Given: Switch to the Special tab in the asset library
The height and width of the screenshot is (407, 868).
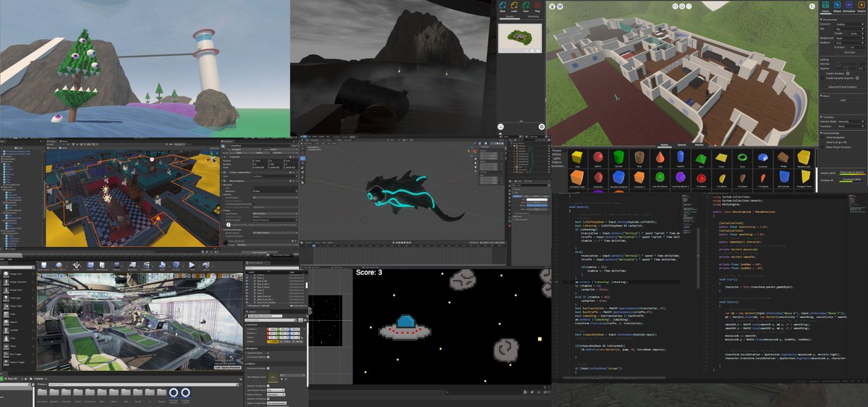Looking at the screenshot, I should (x=681, y=145).
